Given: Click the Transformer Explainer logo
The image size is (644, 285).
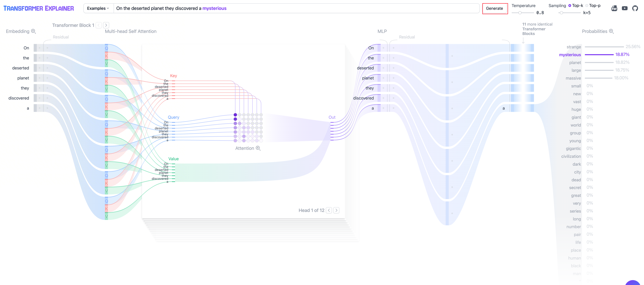Looking at the screenshot, I should coord(39,8).
